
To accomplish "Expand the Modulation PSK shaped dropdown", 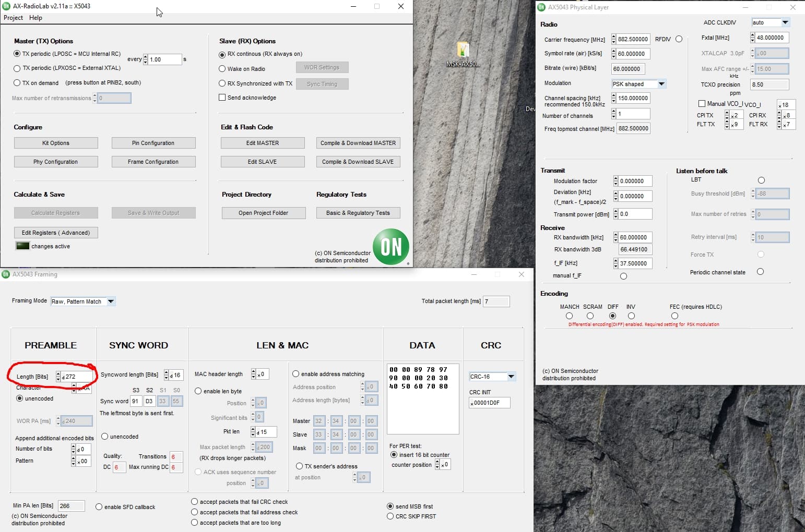I will pyautogui.click(x=661, y=84).
